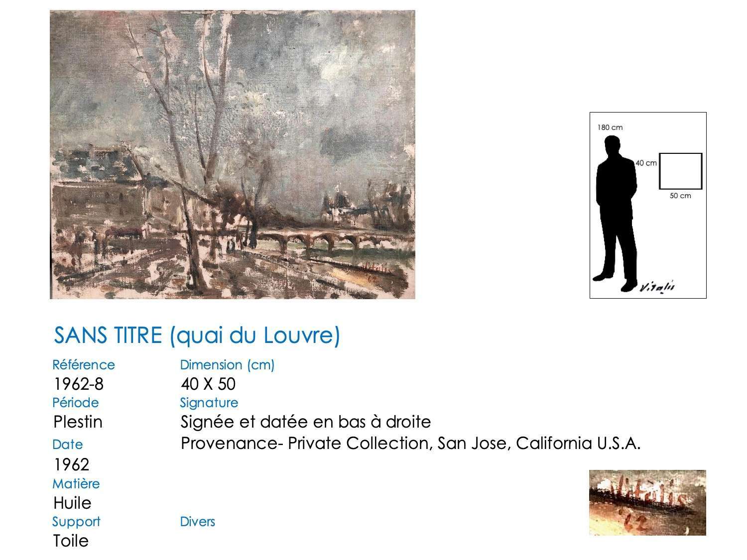
Task: Click the reference number 1962-8
Action: point(78,384)
